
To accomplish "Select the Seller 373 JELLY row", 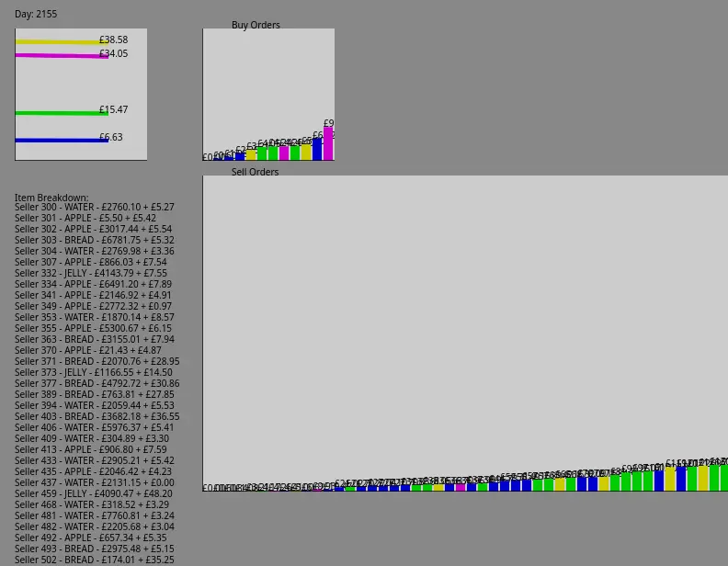I will [93, 373].
